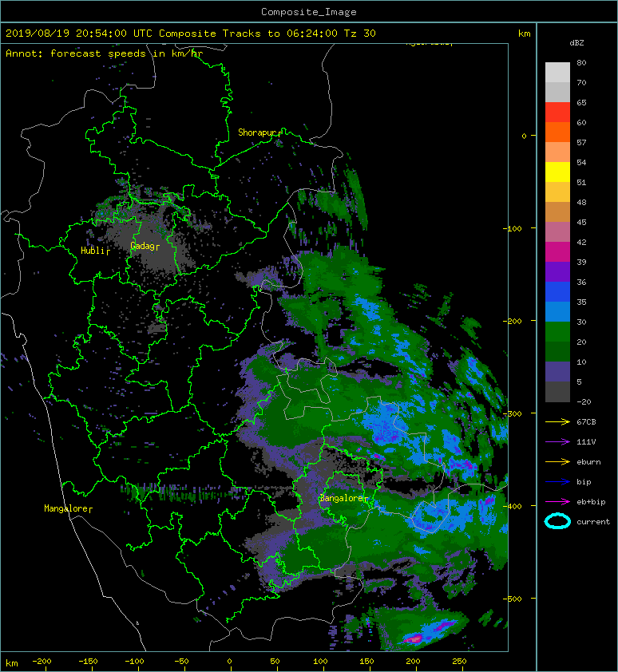618x672 pixels.
Task: Select the green 30 dBZ legend color
Action: click(557, 332)
